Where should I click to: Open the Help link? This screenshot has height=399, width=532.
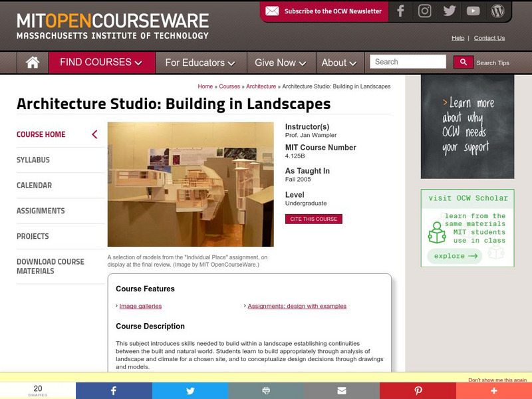point(458,38)
